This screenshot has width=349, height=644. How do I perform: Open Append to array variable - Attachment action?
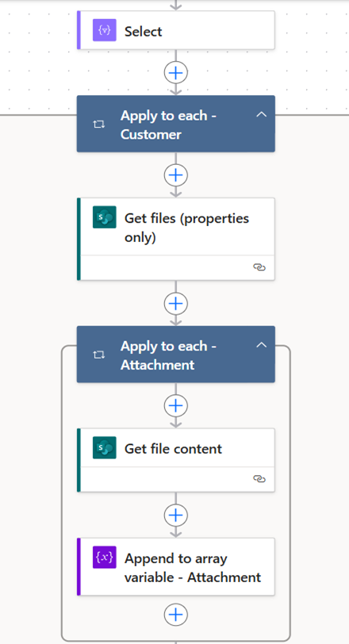(x=176, y=567)
